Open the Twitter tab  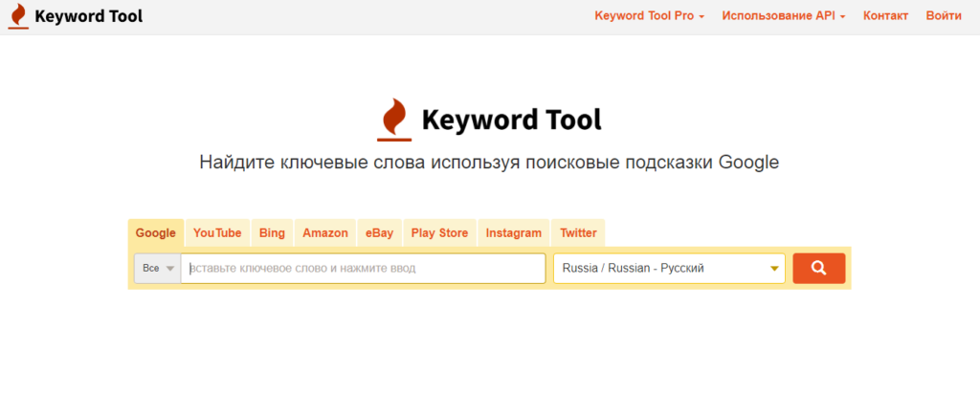(578, 233)
